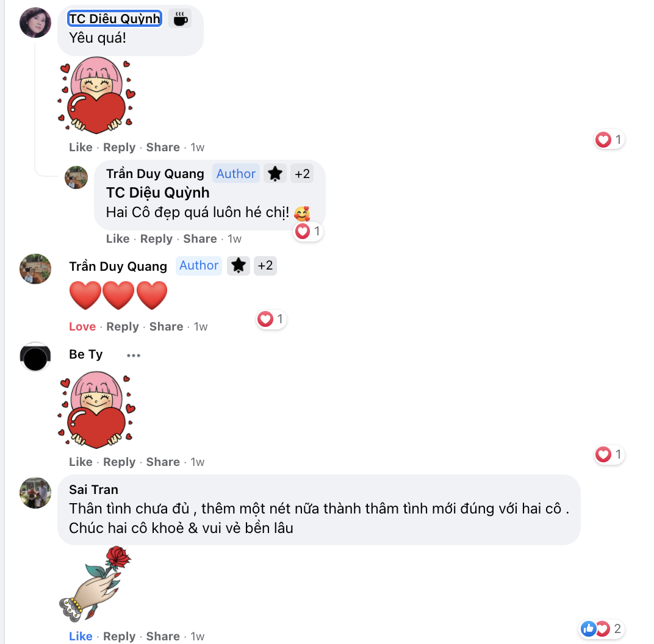Viewport: 654px width, 644px height.
Task: Click tagged TC Diệu Quỳnh mention in reply
Action: (x=157, y=193)
